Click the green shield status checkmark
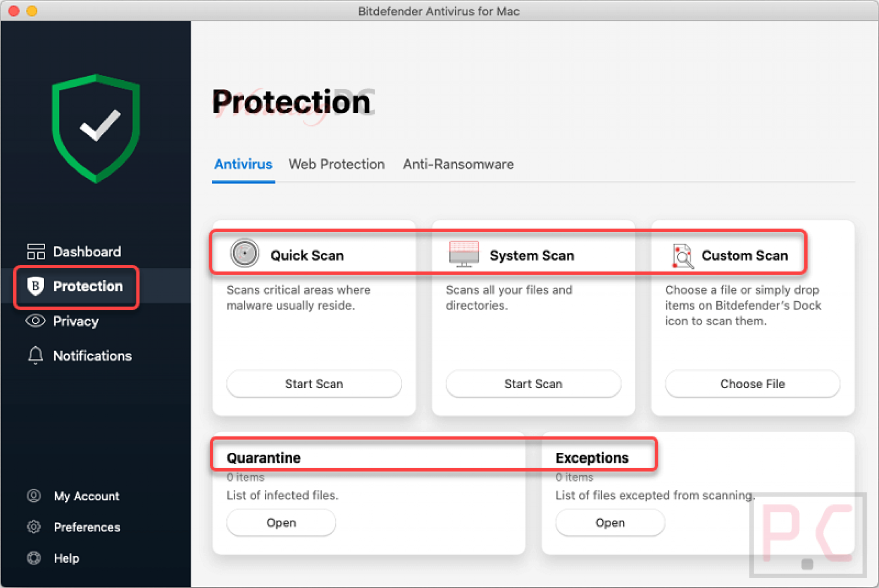879x588 pixels. point(96,129)
